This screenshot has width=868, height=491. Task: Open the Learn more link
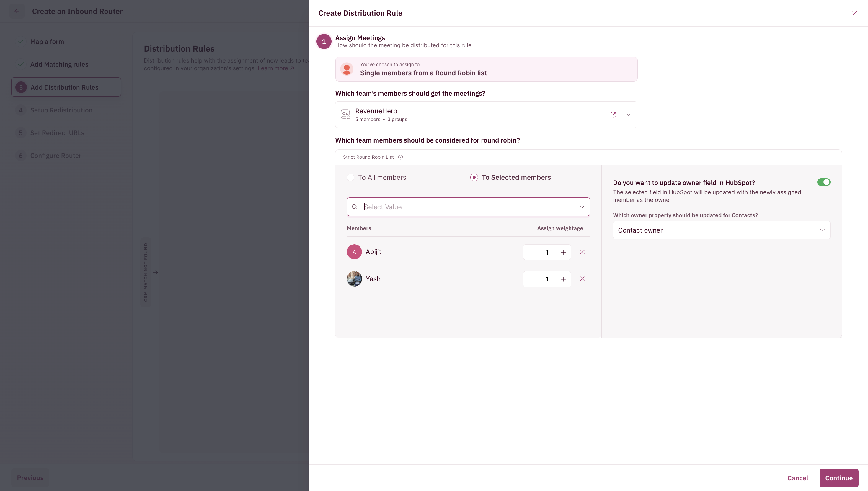[276, 68]
